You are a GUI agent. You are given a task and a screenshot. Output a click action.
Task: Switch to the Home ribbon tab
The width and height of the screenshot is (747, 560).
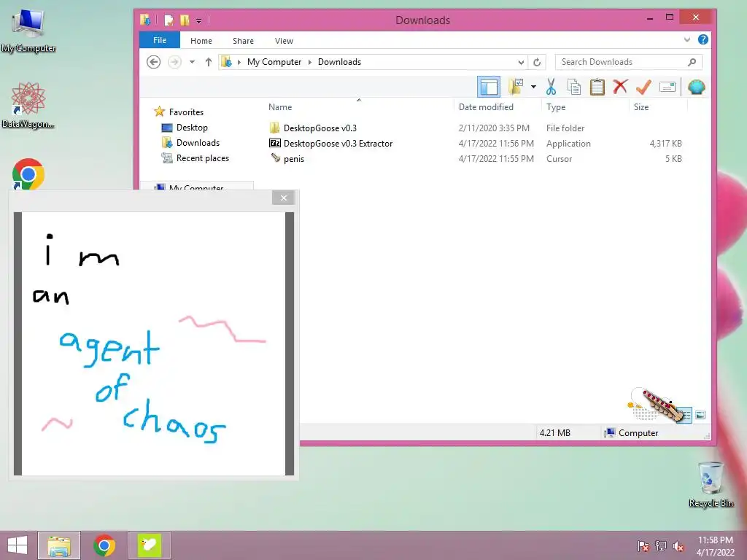201,41
